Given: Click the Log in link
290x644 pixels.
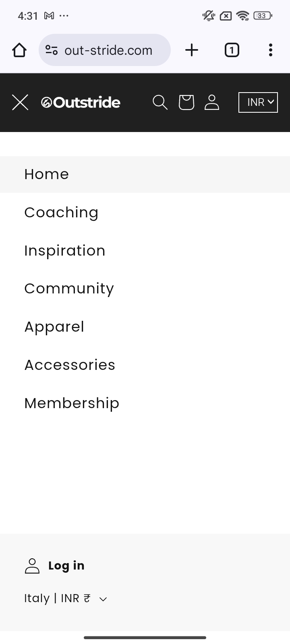Looking at the screenshot, I should click(66, 566).
